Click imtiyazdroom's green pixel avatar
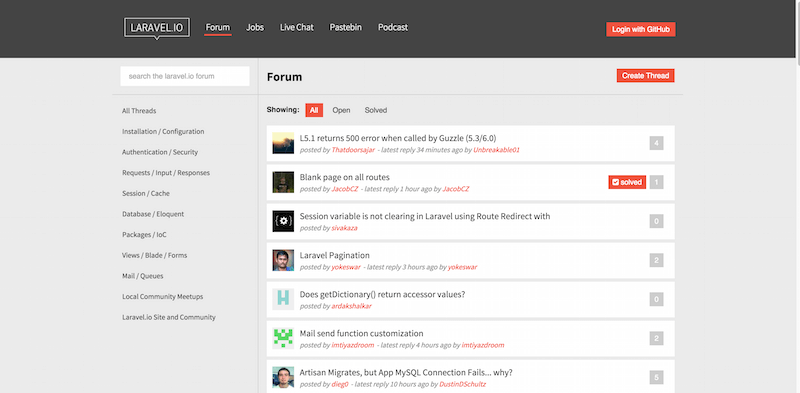800x393 pixels. coord(283,338)
